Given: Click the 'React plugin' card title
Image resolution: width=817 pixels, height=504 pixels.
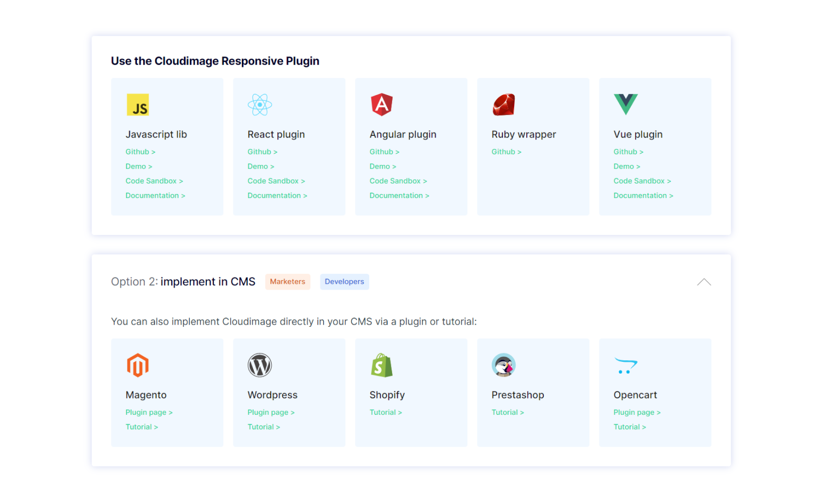Looking at the screenshot, I should [x=276, y=135].
